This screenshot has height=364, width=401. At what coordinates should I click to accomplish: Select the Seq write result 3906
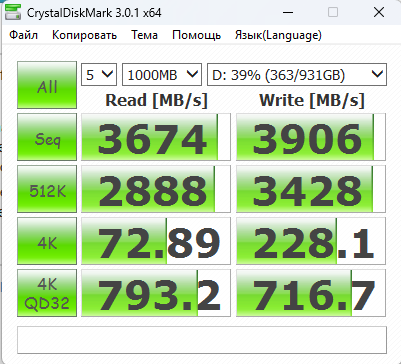tap(311, 137)
